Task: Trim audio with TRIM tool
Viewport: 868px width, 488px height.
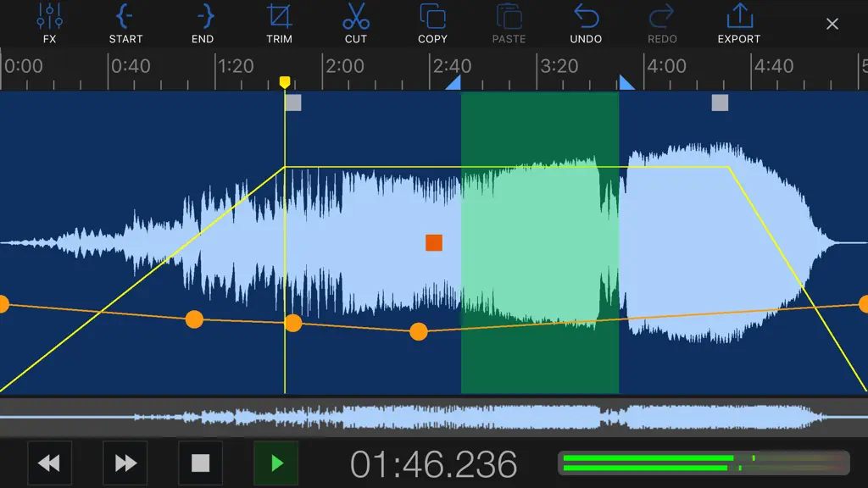Action: click(x=279, y=24)
